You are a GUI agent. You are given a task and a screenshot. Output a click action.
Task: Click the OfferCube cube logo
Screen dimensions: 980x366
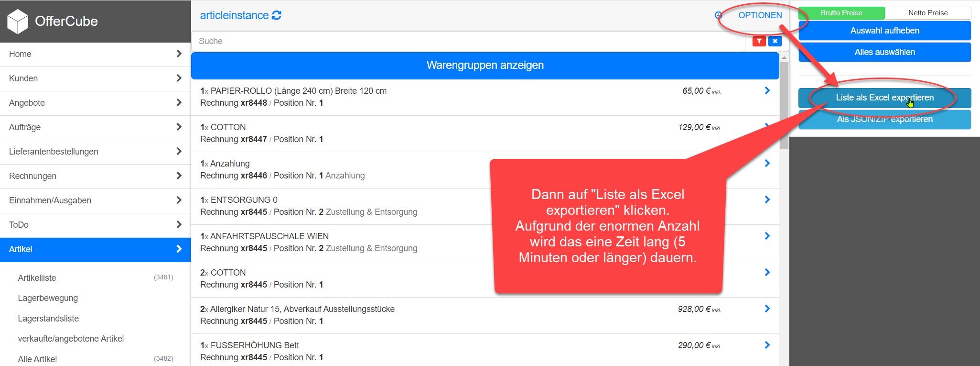[x=18, y=22]
